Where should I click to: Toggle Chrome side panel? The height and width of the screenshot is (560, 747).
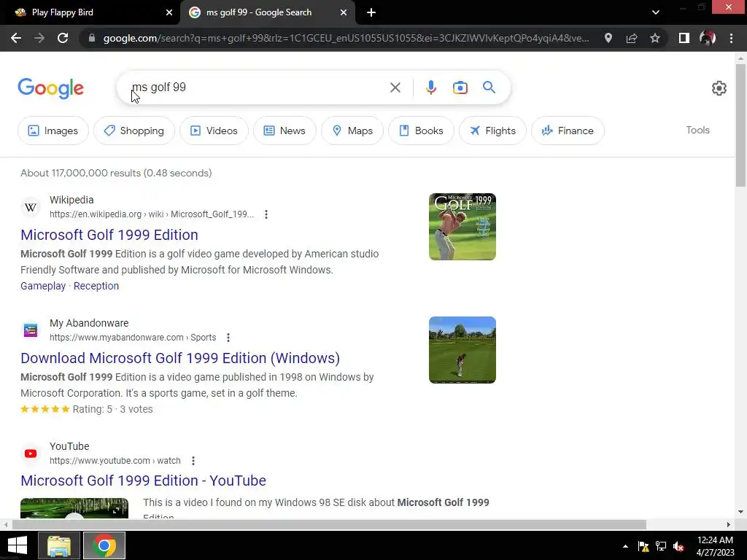coord(684,38)
